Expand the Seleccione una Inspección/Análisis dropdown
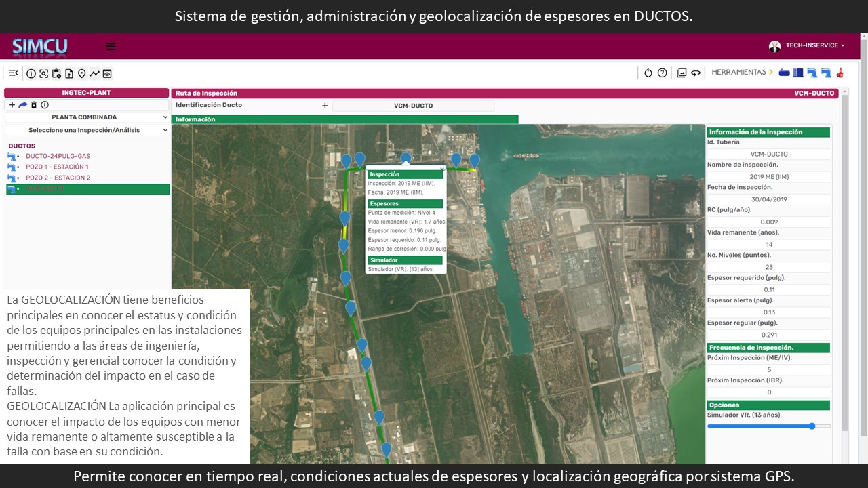Screen dimensions: 868x488 (x=86, y=130)
